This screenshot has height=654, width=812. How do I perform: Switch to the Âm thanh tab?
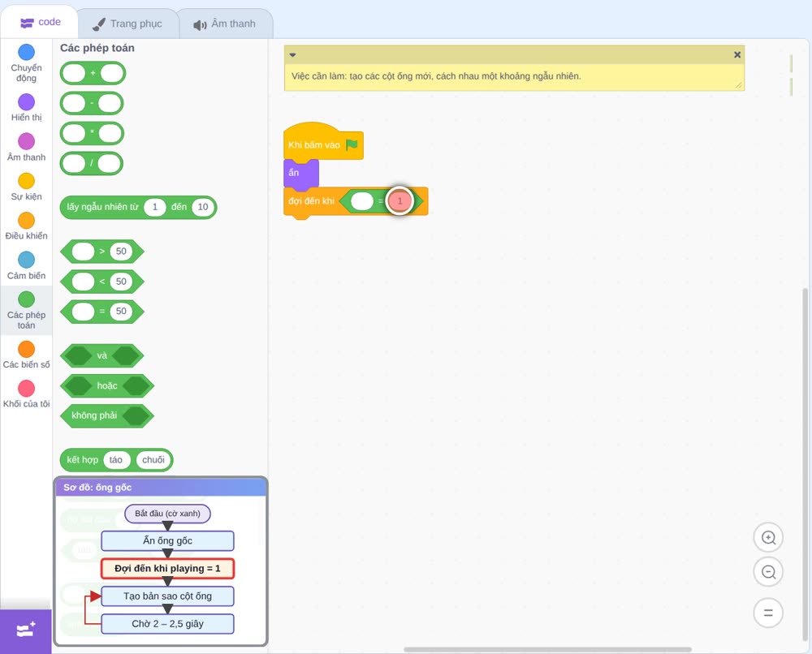(225, 24)
